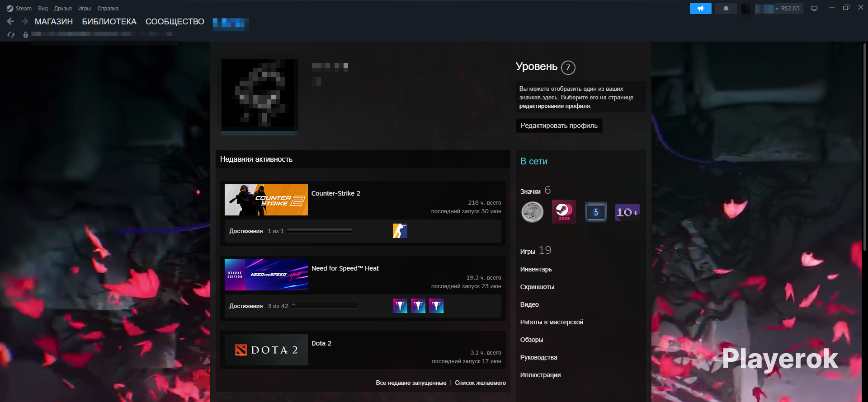Click the Редактировать профиль button

click(x=559, y=126)
